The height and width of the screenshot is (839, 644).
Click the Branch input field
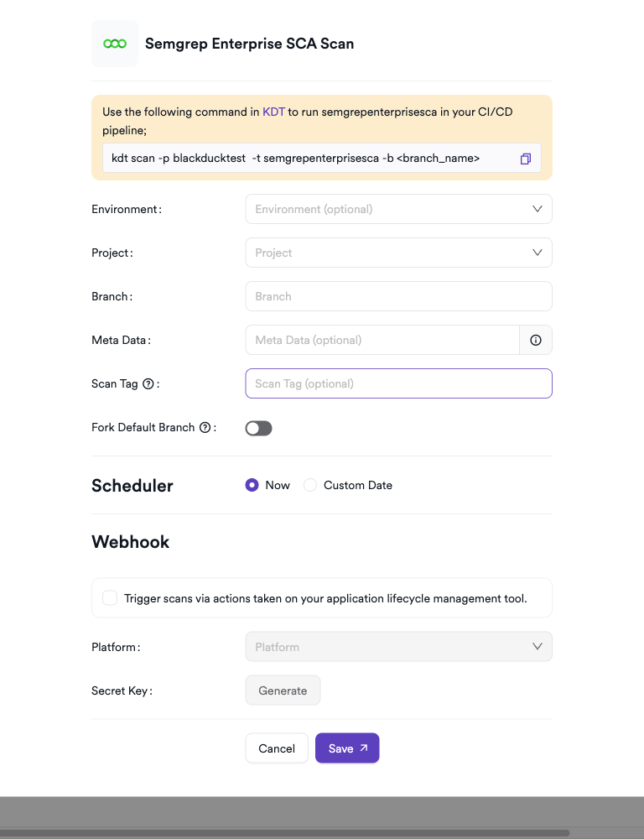(398, 296)
